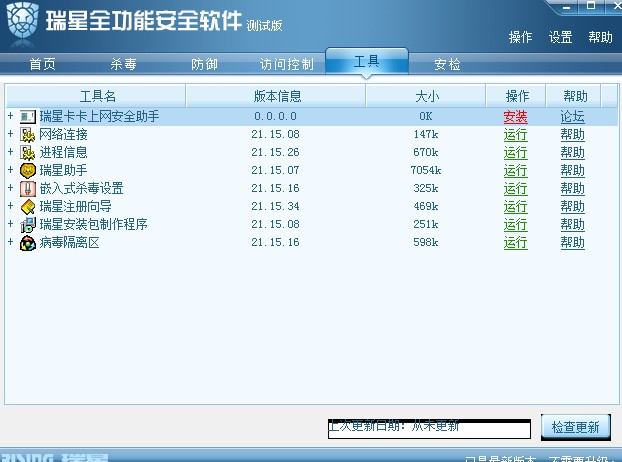The width and height of the screenshot is (622, 462).
Task: Expand the 瑞星助手 row
Action: (11, 170)
